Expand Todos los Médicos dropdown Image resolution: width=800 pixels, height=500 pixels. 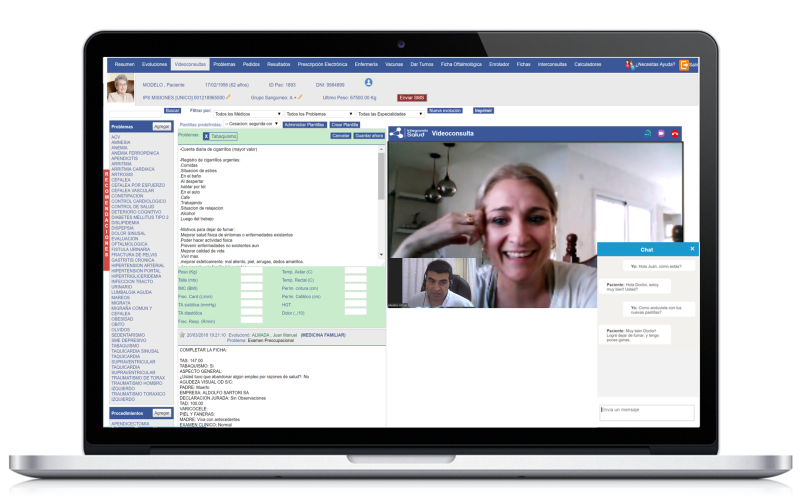(x=247, y=114)
